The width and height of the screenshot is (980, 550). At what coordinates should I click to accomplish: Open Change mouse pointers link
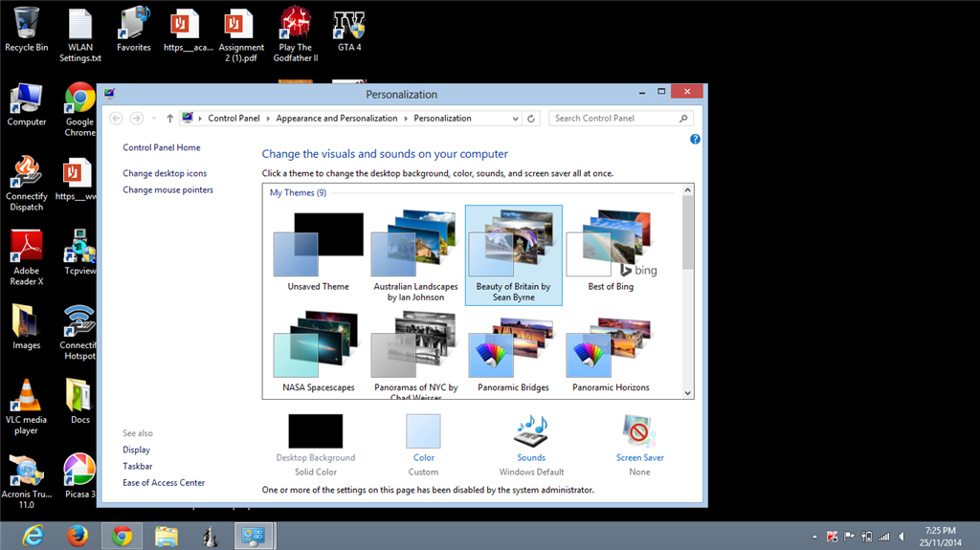(167, 190)
